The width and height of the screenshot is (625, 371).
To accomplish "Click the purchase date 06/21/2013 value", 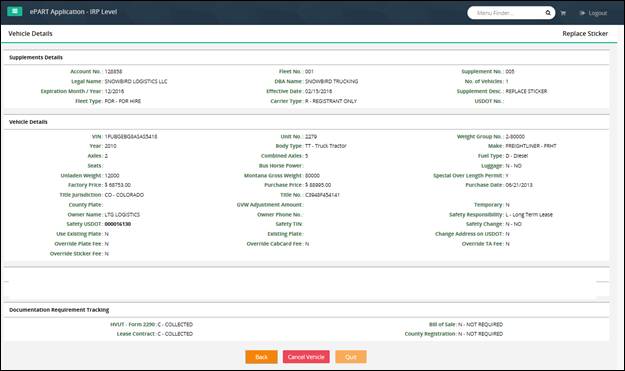I will click(519, 185).
